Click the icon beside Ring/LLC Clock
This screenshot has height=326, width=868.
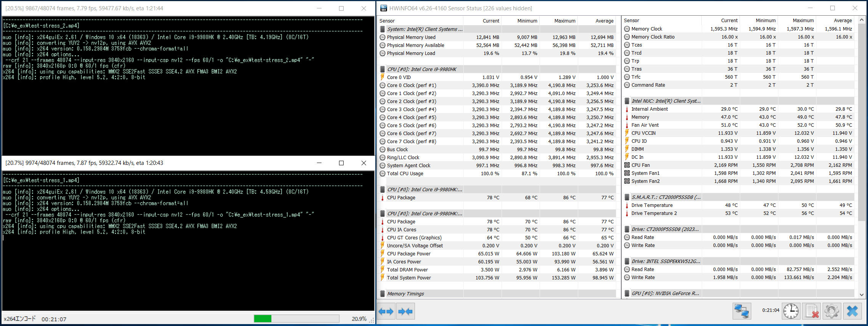point(383,157)
